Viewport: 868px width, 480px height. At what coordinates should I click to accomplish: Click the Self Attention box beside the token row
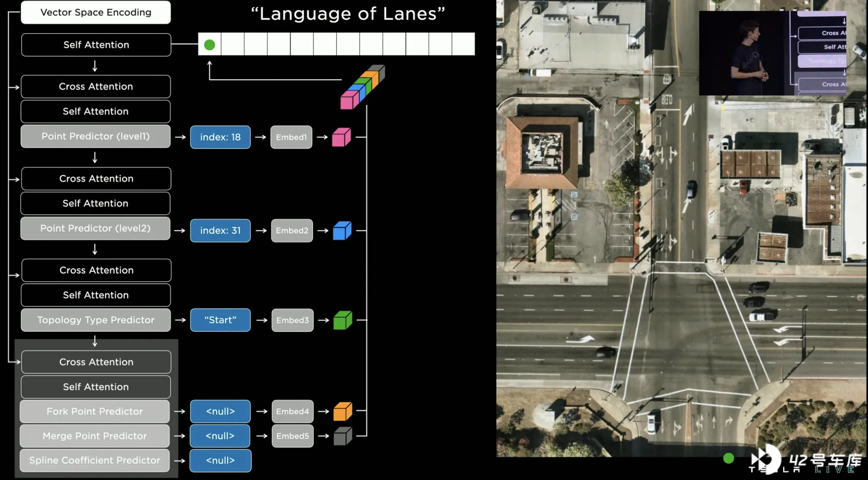click(x=96, y=45)
